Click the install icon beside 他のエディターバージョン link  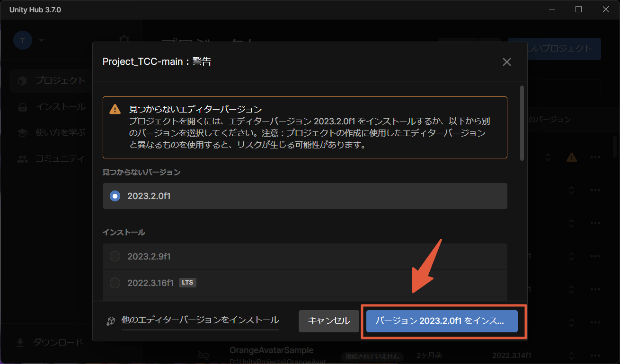[111, 321]
